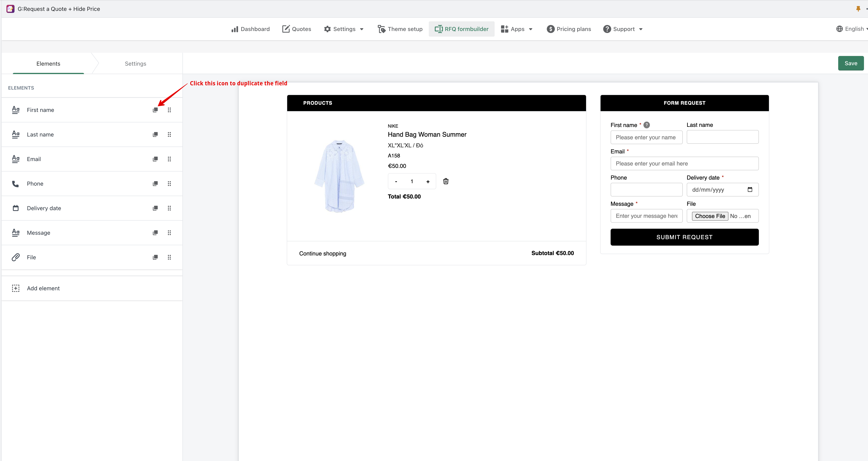Open the Dashboard page
Screen dimensions: 868x461
[250, 29]
